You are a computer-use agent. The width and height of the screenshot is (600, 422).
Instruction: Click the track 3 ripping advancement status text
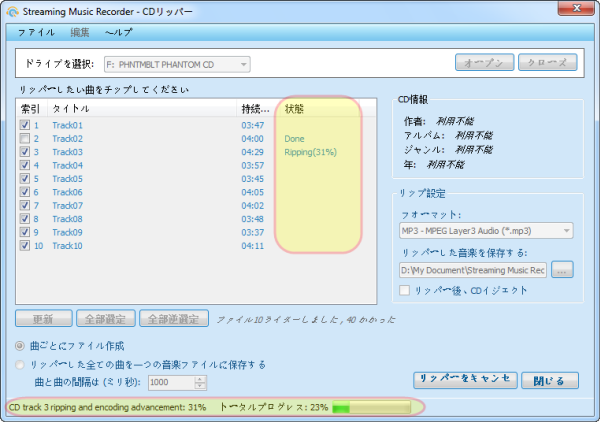(108, 407)
